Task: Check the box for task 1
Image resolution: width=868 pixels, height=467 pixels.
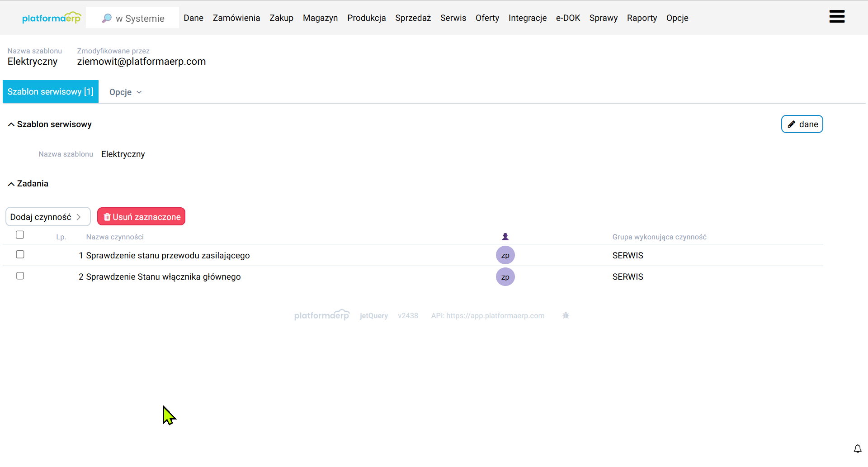Action: [x=20, y=254]
